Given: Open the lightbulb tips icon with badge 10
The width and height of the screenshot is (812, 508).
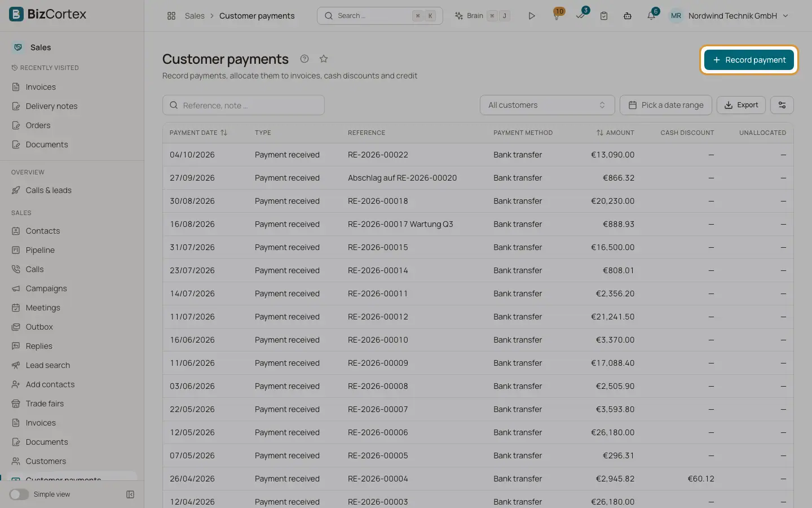Looking at the screenshot, I should coord(557,15).
